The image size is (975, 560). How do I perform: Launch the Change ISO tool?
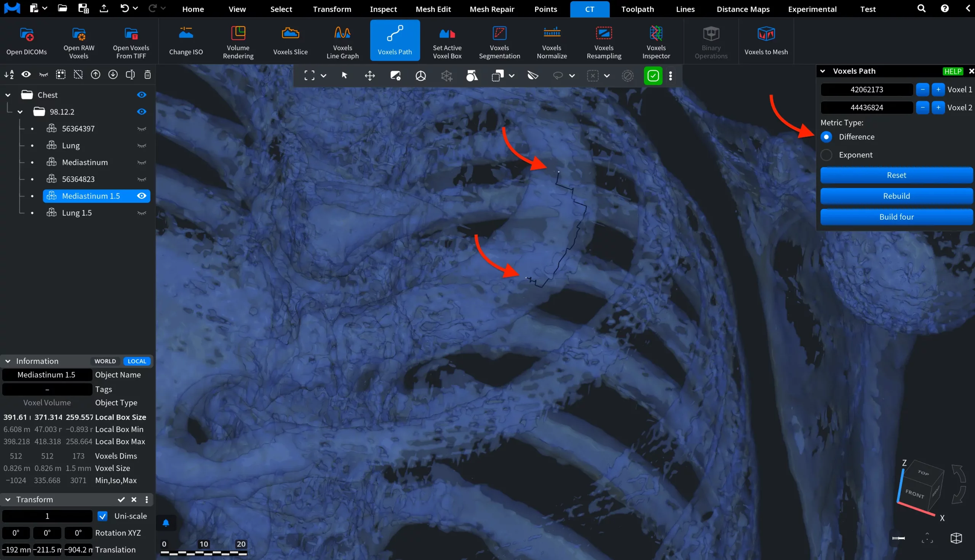coord(186,41)
